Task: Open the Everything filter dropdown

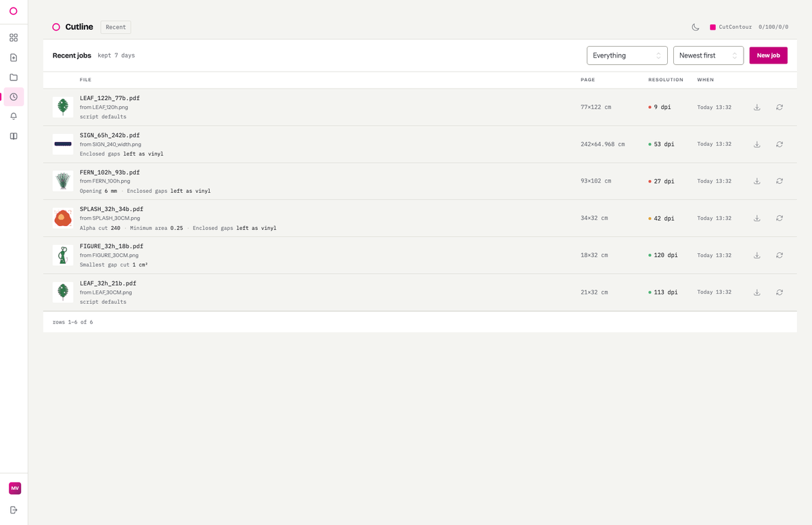Action: click(x=627, y=55)
